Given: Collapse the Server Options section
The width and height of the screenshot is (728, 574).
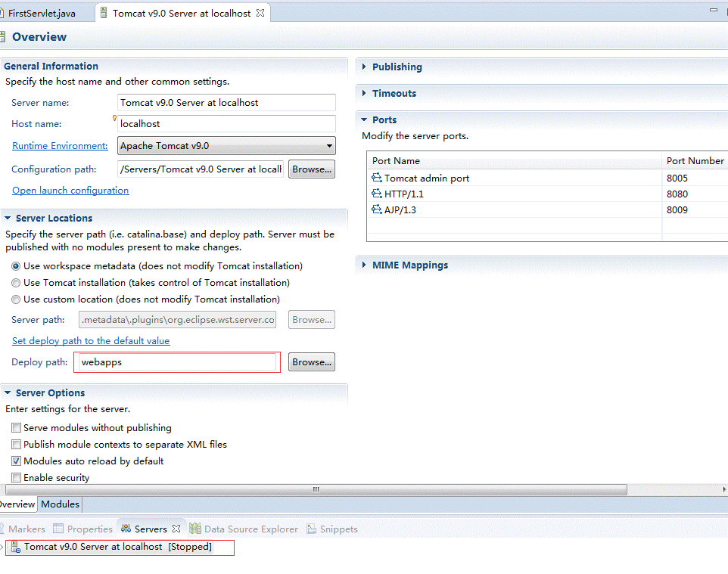Looking at the screenshot, I should pyautogui.click(x=8, y=392).
